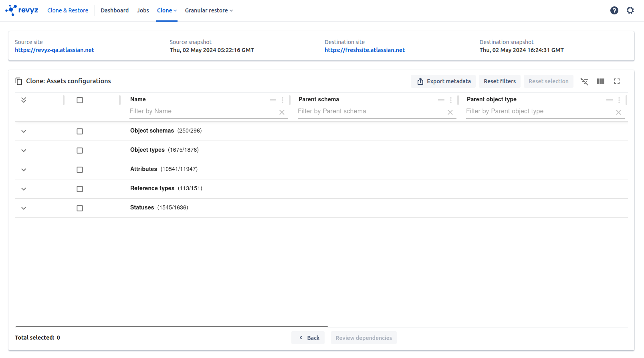The width and height of the screenshot is (644, 358).
Task: Clear the Parent object type filter X
Action: click(x=618, y=113)
